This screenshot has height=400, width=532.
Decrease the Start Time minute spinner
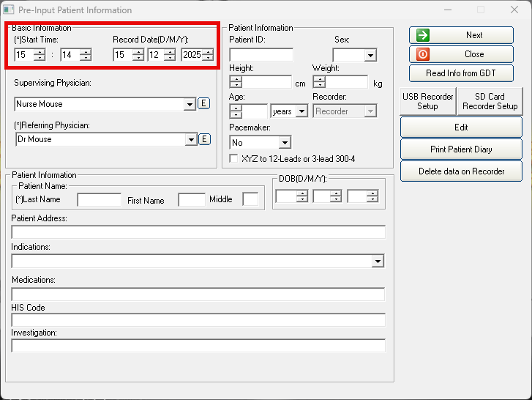click(x=86, y=58)
